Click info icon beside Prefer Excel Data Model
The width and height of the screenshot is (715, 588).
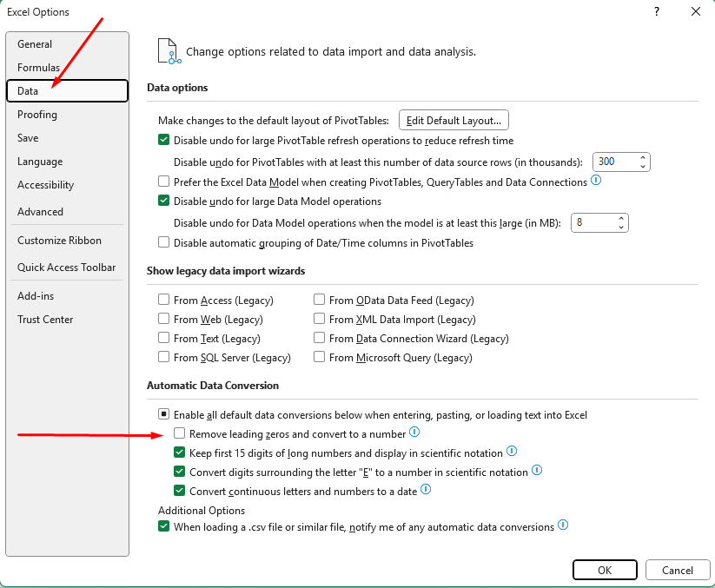tap(596, 181)
